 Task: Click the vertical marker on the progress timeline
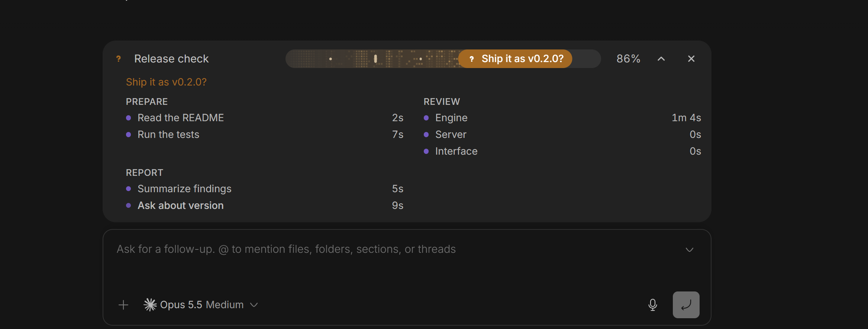[x=375, y=59]
